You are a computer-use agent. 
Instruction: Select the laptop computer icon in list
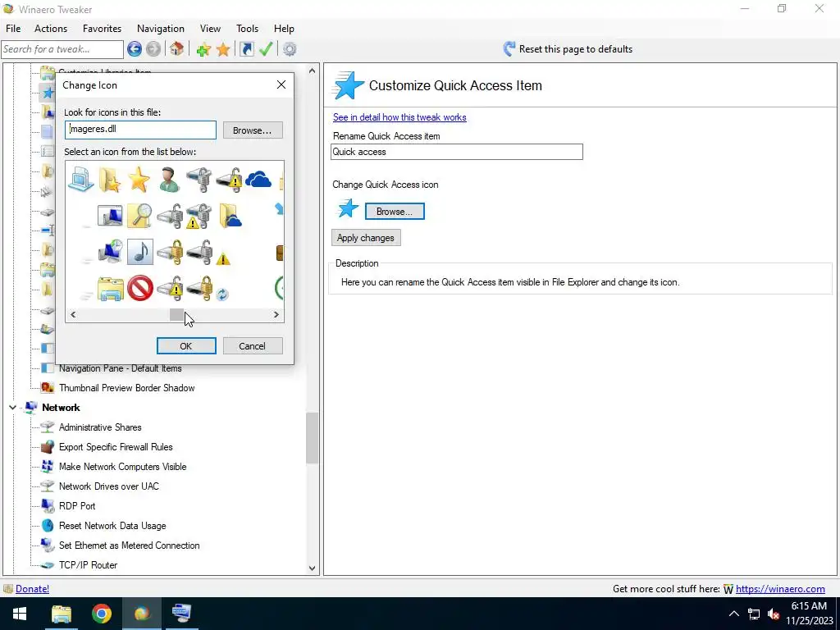(81, 180)
